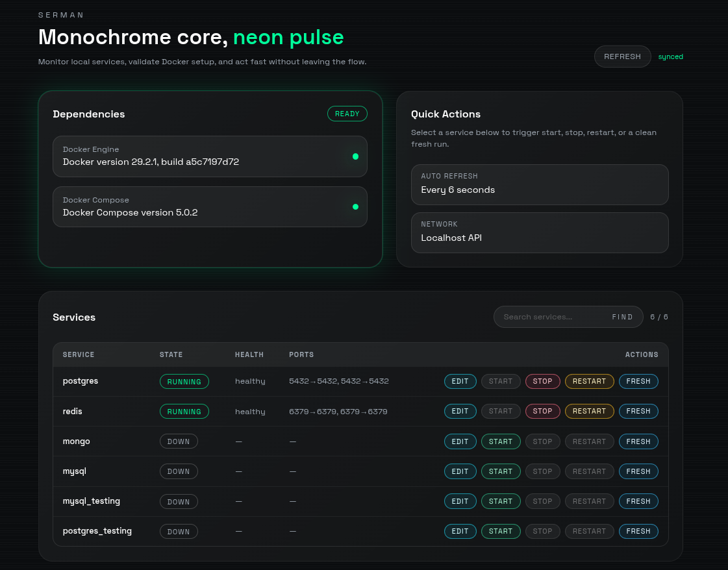Viewport: 728px width, 570px height.
Task: Click the 'synced' status text
Action: click(670, 56)
